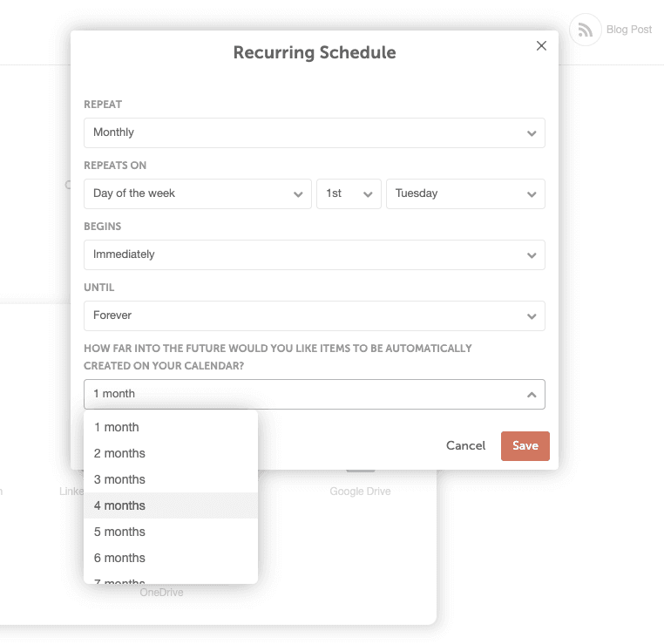Collapse the open '1 month' dropdown field

[x=314, y=394]
